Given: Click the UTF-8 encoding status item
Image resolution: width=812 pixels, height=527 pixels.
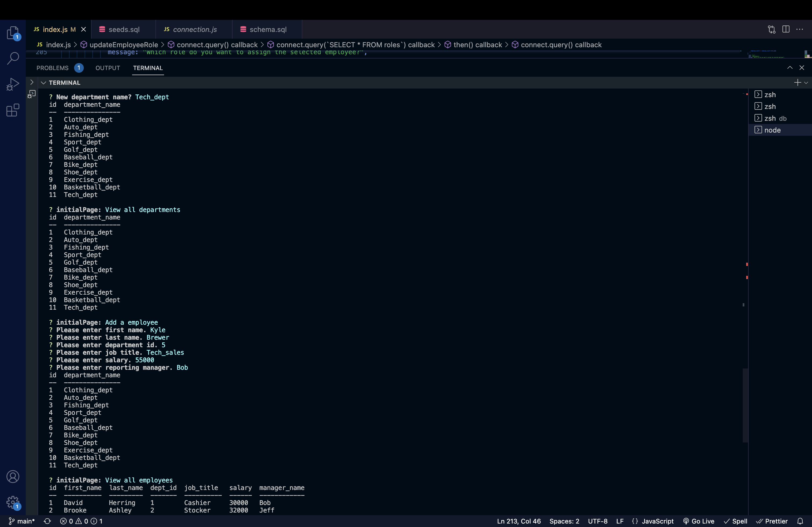Looking at the screenshot, I should [597, 521].
